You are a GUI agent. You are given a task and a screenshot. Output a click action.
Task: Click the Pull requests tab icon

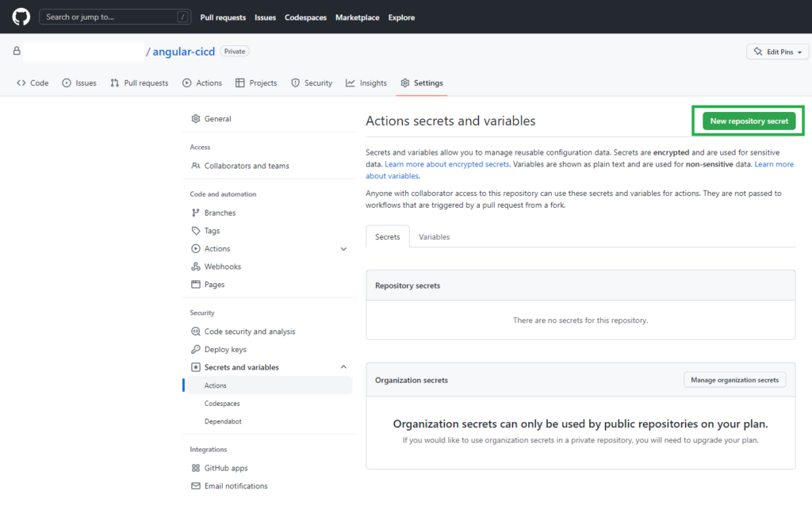point(114,82)
